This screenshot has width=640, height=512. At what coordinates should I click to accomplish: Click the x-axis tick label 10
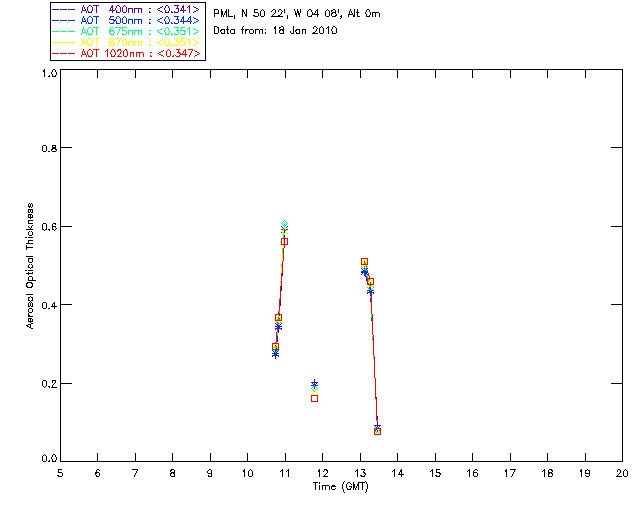click(247, 473)
